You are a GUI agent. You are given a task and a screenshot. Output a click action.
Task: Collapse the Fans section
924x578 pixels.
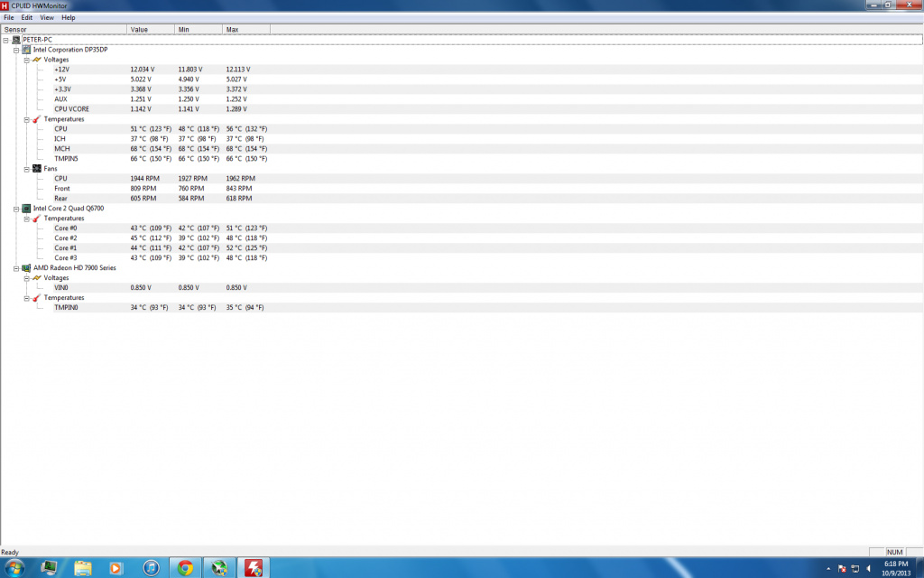[26, 169]
